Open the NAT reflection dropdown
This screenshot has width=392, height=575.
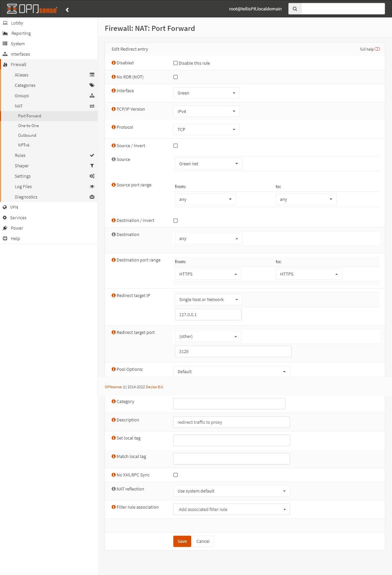tap(231, 491)
